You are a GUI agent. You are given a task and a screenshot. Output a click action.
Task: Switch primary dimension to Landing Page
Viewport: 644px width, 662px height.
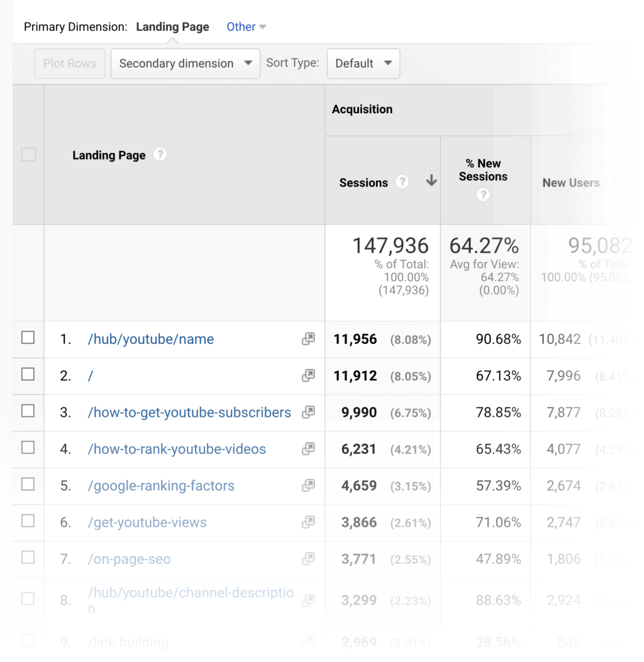172,26
